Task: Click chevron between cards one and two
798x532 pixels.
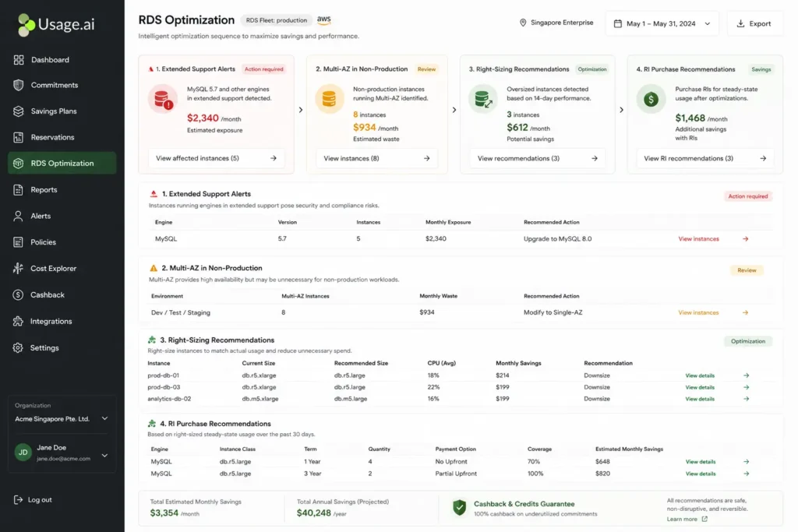Action: 301,110
